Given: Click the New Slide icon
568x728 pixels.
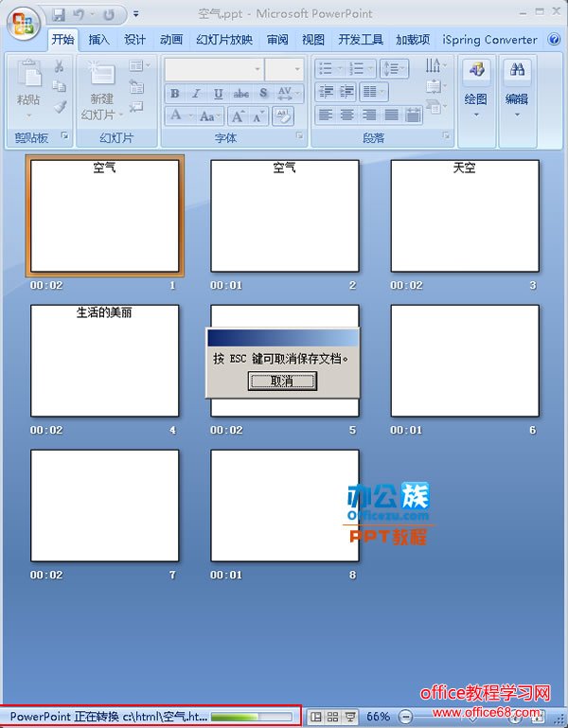Looking at the screenshot, I should pos(101,73).
